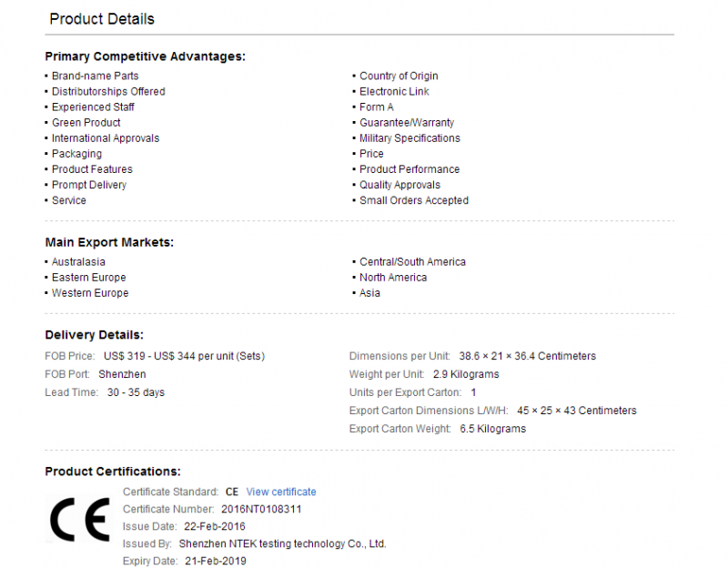Select the Country of Origin entry

[x=399, y=76]
